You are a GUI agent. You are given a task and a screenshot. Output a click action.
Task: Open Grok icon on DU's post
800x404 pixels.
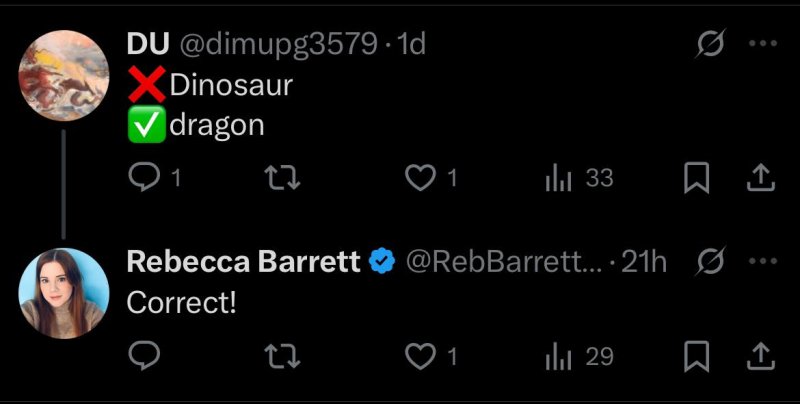[x=711, y=44]
